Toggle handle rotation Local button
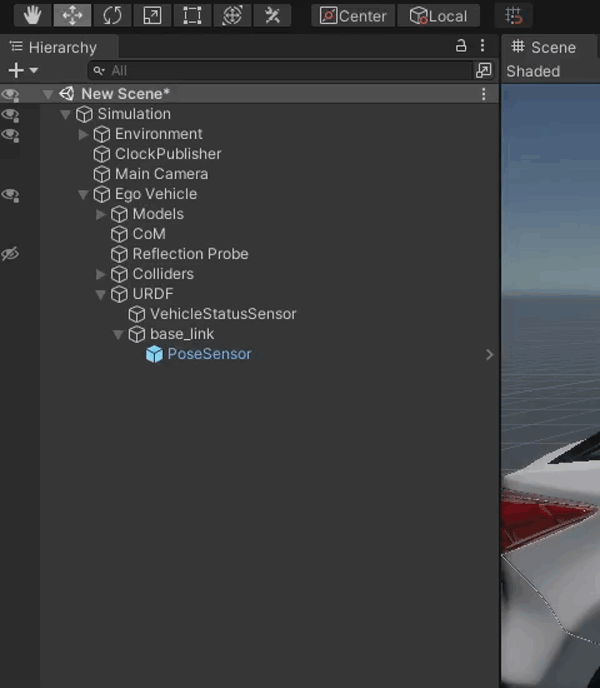This screenshot has height=688, width=600. 438,16
